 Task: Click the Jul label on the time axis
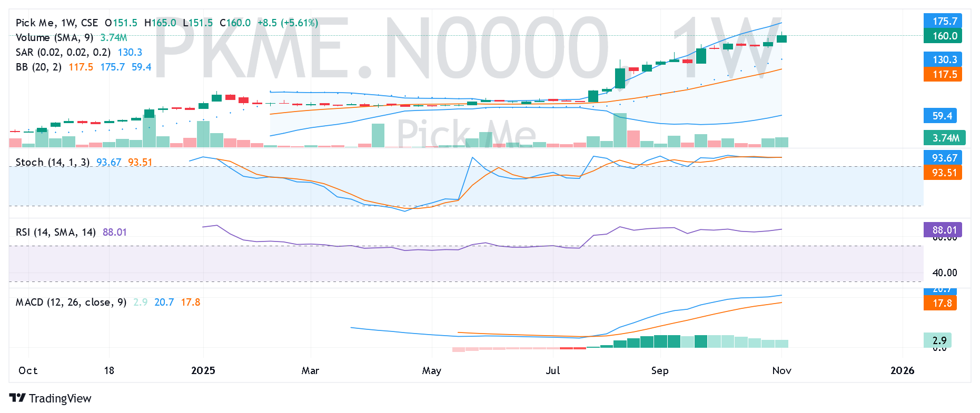click(x=553, y=370)
